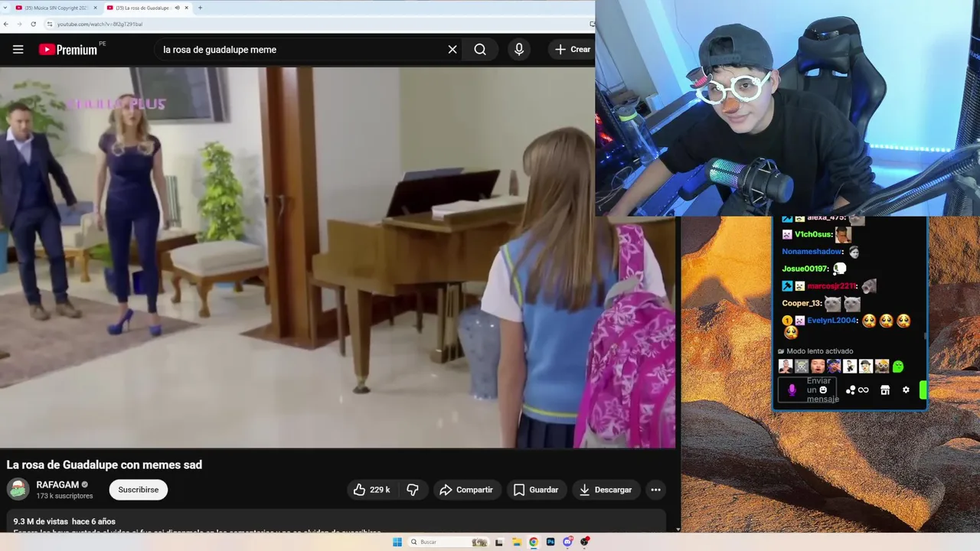Open File Explorer from the taskbar

(x=517, y=542)
